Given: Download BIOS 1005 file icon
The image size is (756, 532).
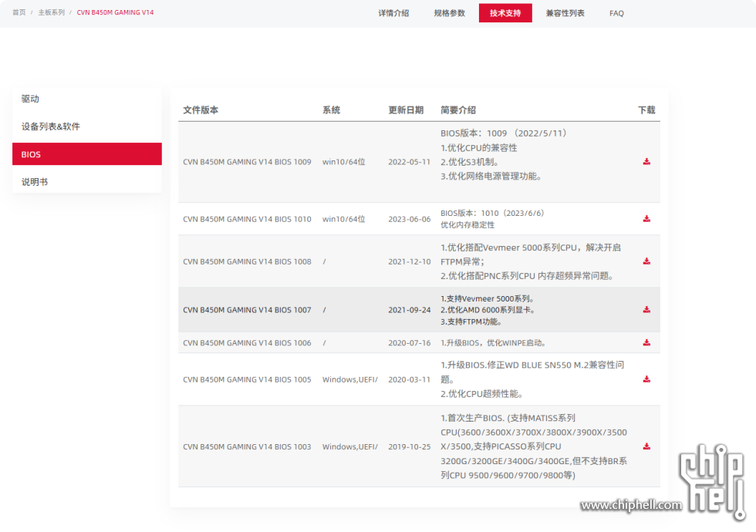Looking at the screenshot, I should coord(646,379).
